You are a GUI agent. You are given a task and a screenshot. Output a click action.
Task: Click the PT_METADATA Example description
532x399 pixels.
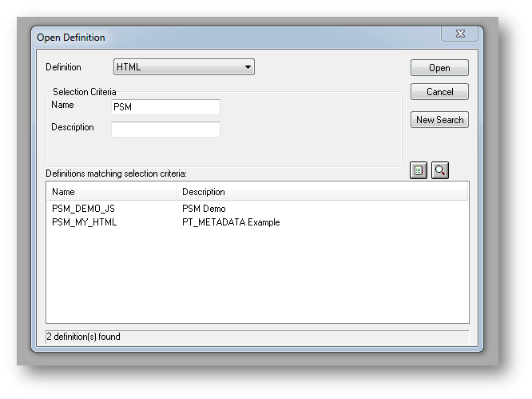[x=231, y=222]
